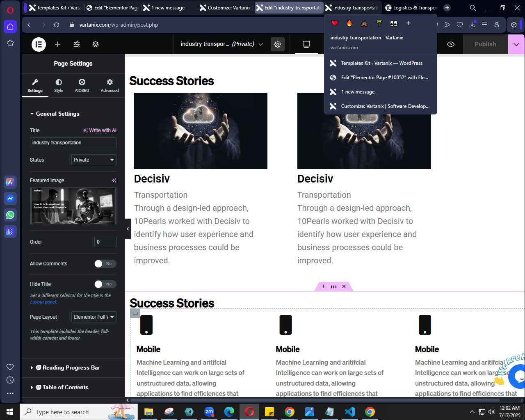Collapse the General Settings section

55,114
